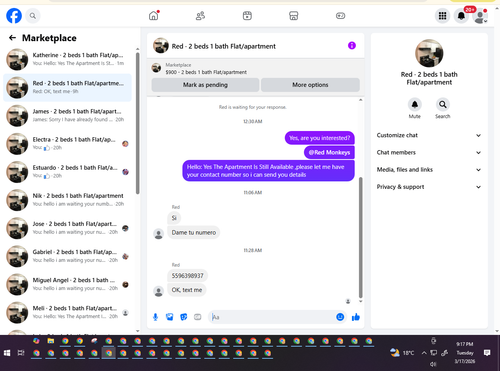This screenshot has width=500, height=371.
Task: Mute this conversation with bell icon
Action: pyautogui.click(x=415, y=105)
